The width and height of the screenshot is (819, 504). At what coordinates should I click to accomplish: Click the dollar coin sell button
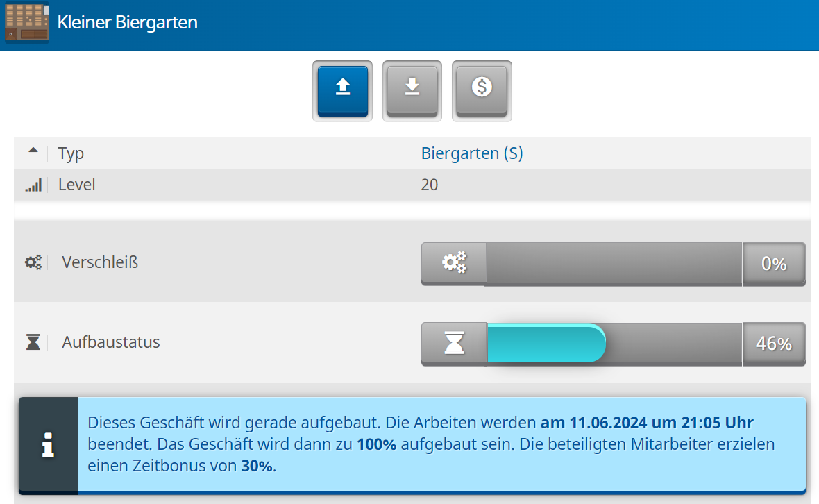click(482, 90)
